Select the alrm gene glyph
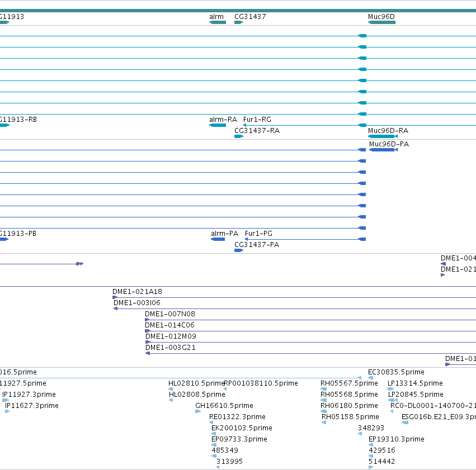 [218, 22]
